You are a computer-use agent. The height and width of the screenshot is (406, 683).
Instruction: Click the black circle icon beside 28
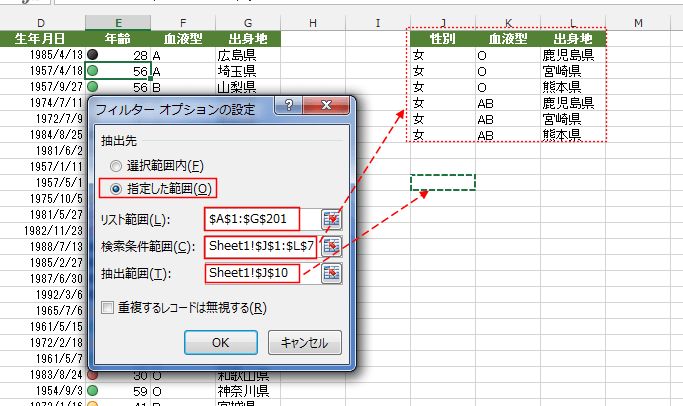[x=92, y=54]
